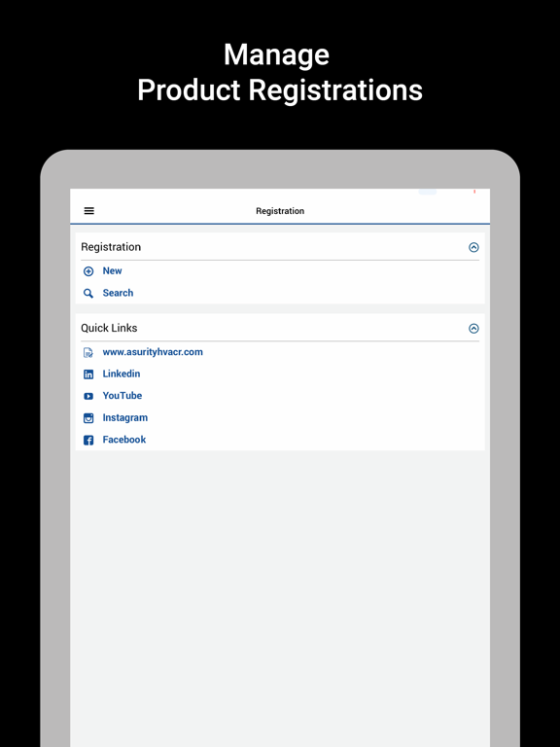Image resolution: width=560 pixels, height=747 pixels.
Task: Click the YouTube play icon
Action: (88, 397)
